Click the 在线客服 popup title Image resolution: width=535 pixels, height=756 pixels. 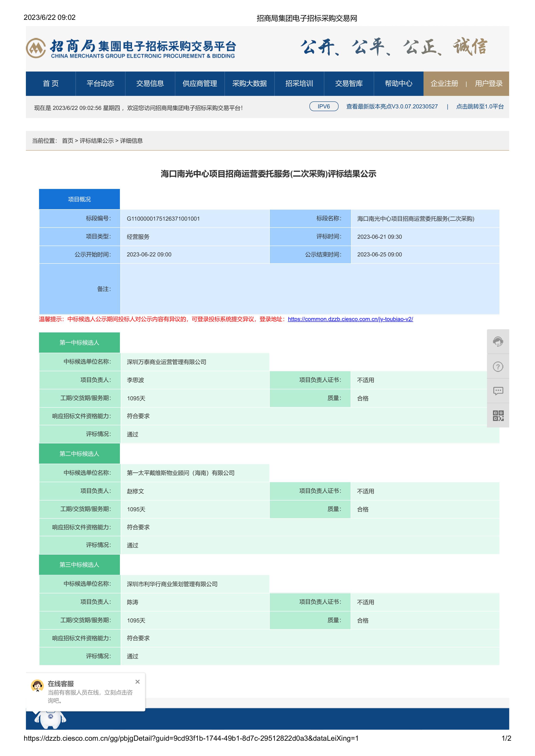point(61,684)
